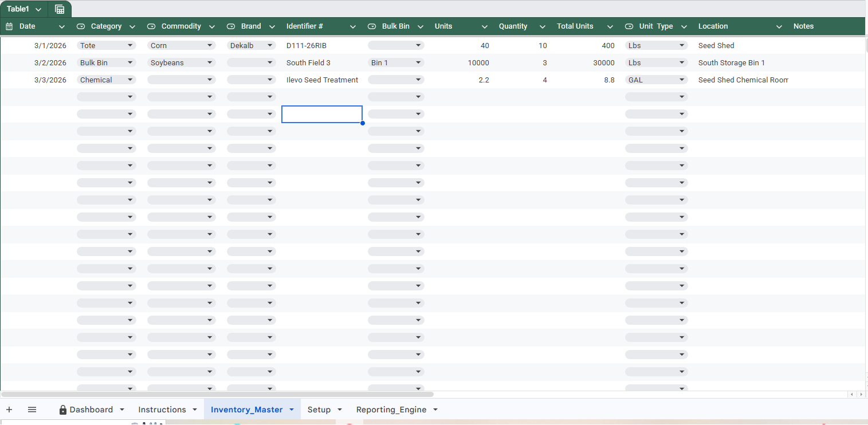Switch to the Setup sheet tab
This screenshot has height=425, width=868.
(x=319, y=409)
